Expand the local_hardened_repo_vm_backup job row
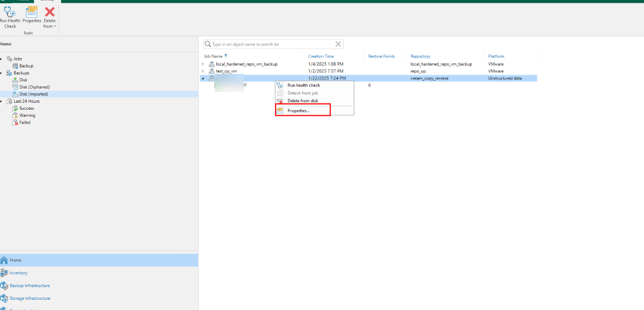Viewport: 644px width, 310px height. 203,64
